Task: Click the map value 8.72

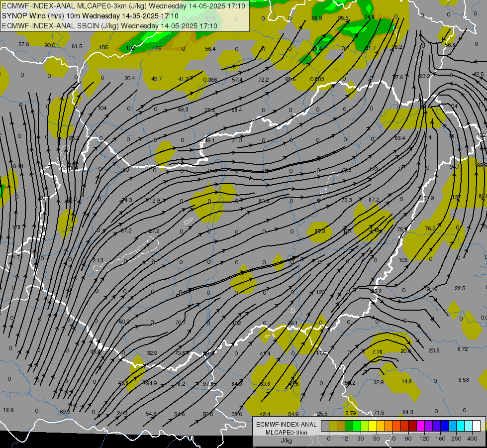Action: (463, 349)
